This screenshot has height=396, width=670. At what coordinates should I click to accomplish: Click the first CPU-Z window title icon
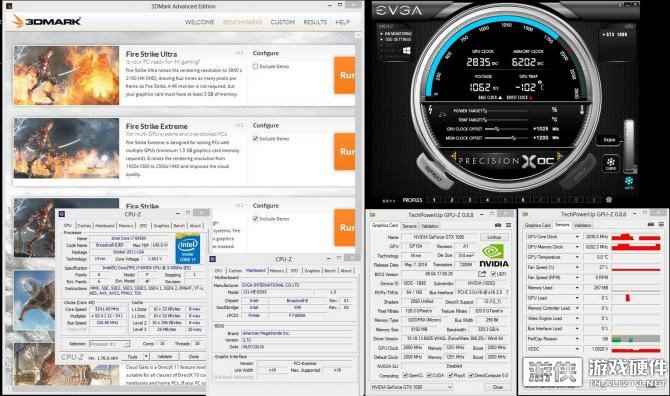[62, 214]
